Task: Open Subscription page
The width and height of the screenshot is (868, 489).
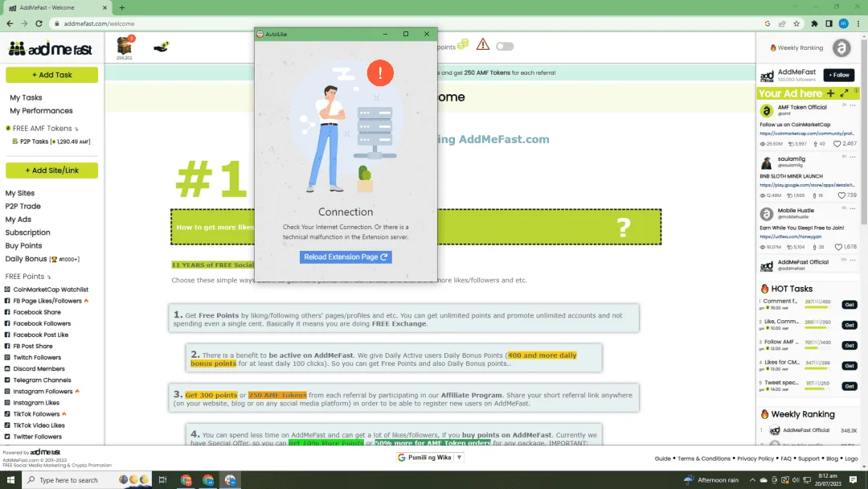Action: point(27,232)
